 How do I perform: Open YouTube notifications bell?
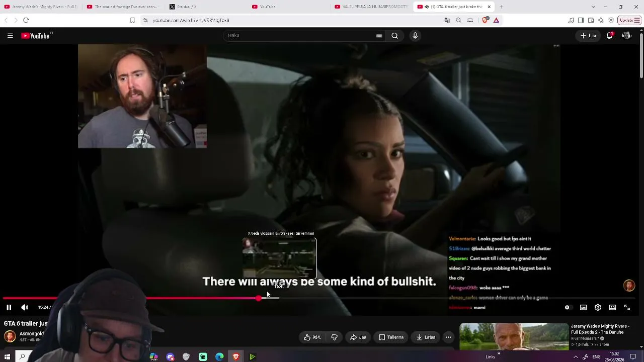(x=609, y=36)
